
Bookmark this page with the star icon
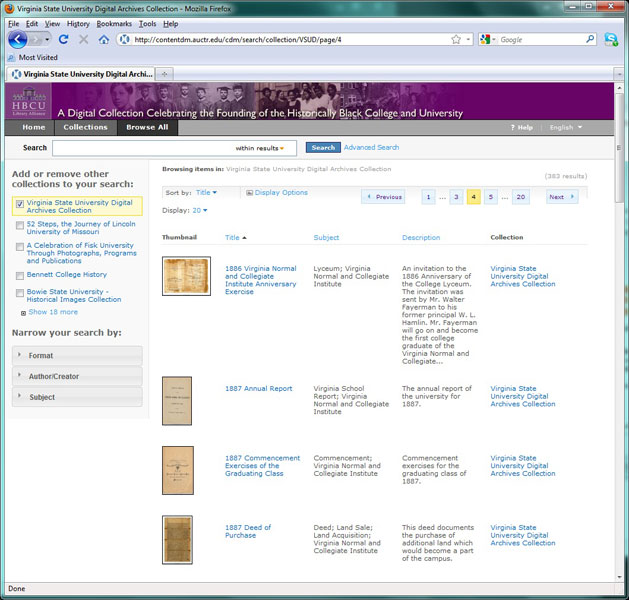[456, 39]
